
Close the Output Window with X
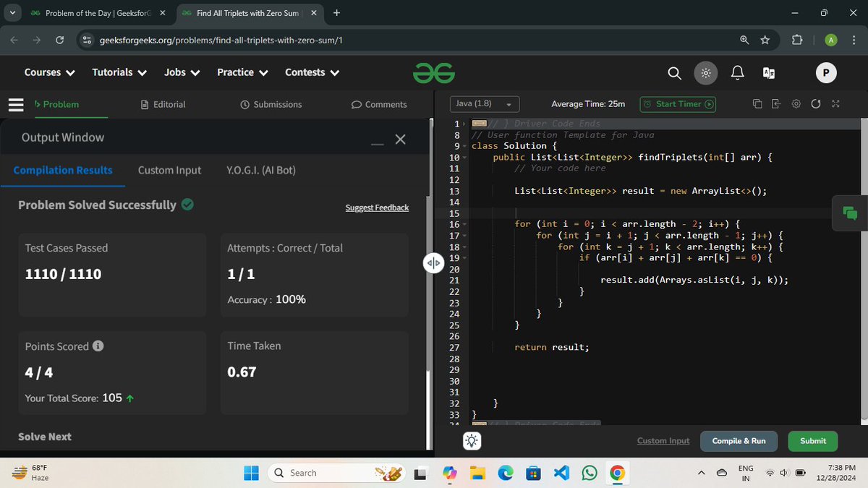pos(401,139)
